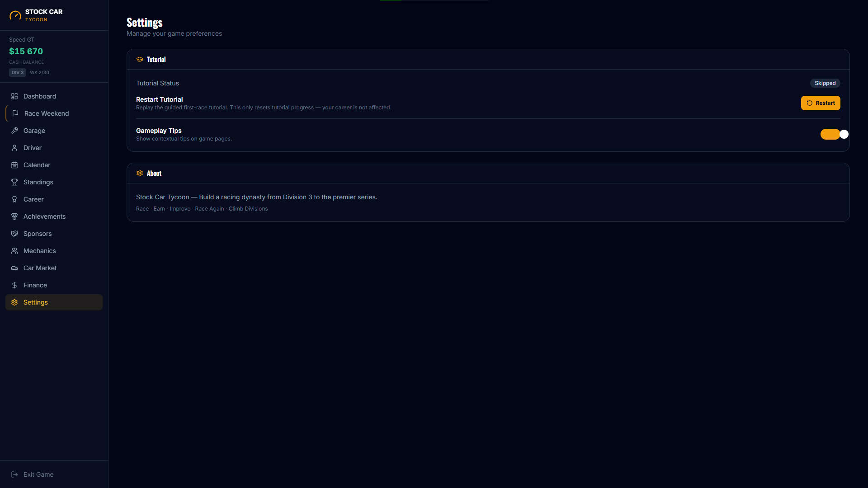Click the WK 2/30 week indicator
Screen dimensions: 868x488
pos(40,72)
